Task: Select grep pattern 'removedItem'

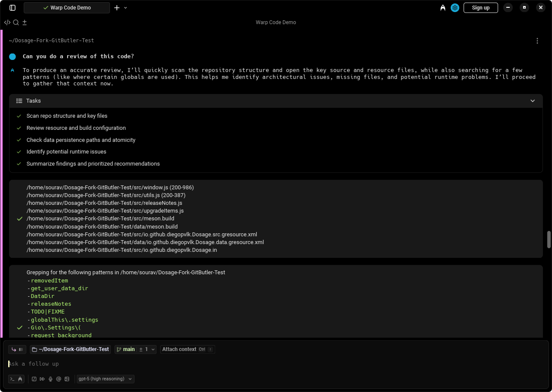Action: 50,281
